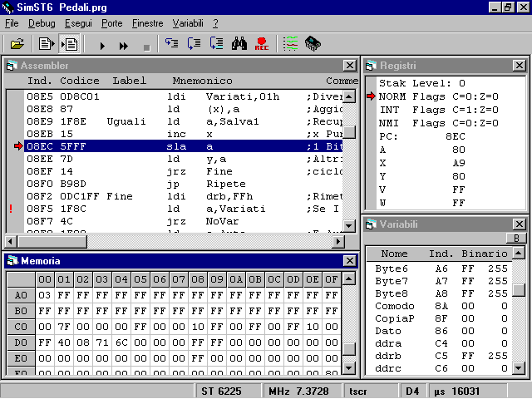This screenshot has width=532, height=399.
Task: Click Assembler horizontal scrollbar thumb
Action: point(52,242)
